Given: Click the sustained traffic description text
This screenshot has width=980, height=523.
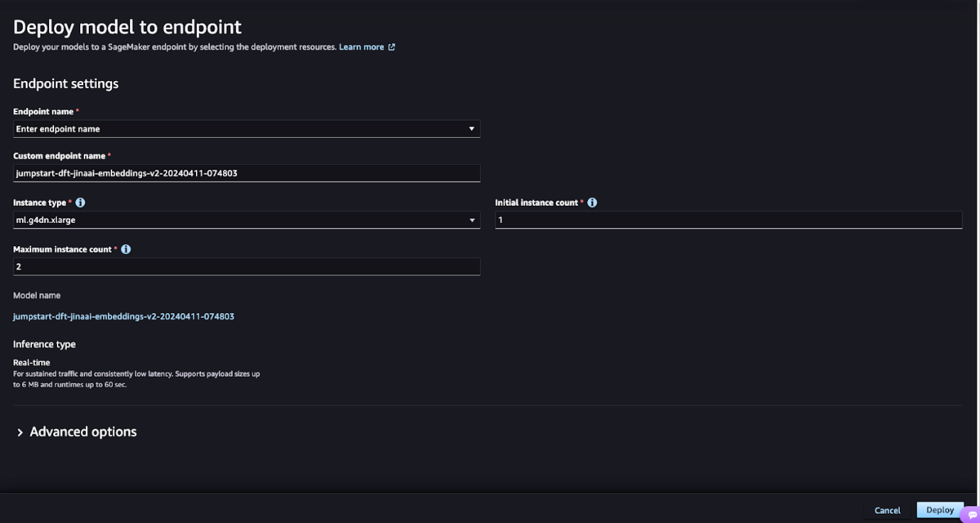Looking at the screenshot, I should 136,379.
